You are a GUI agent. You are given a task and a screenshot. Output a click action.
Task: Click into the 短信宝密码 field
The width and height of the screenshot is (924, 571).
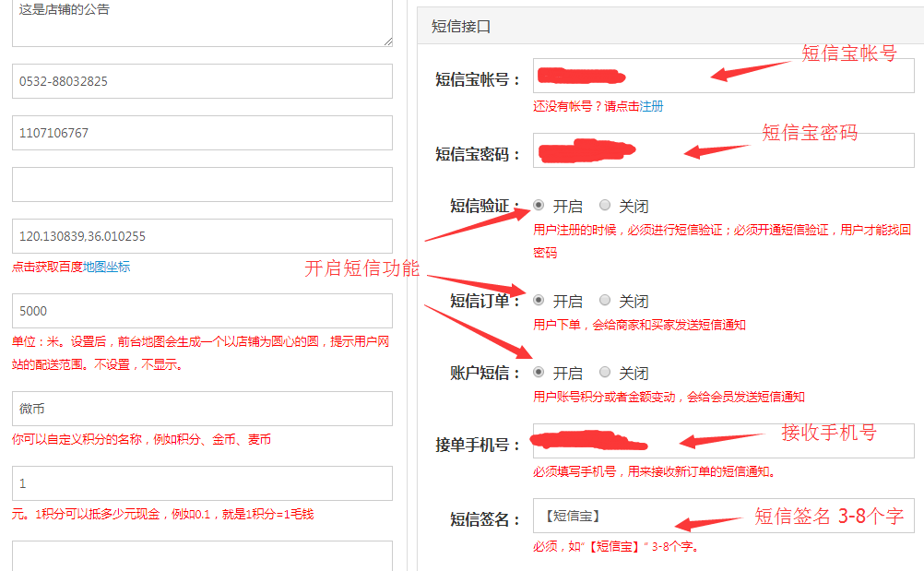(x=723, y=150)
